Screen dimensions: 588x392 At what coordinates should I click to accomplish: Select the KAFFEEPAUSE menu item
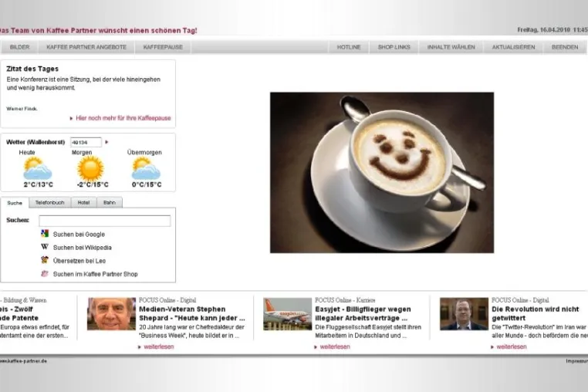click(x=163, y=47)
